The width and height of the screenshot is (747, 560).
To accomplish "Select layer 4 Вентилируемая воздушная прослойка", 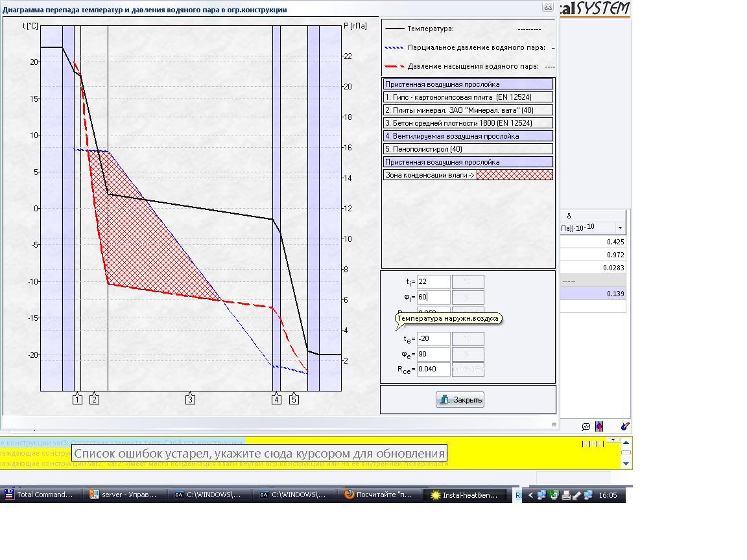I will 468,136.
